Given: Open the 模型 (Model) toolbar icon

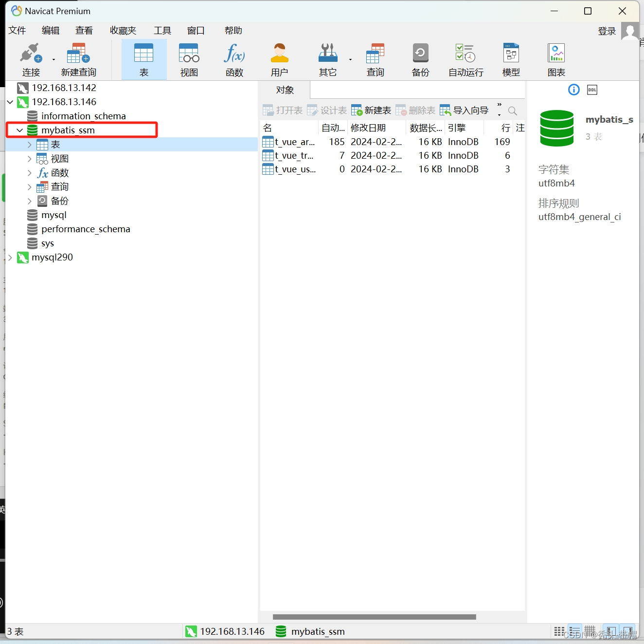Looking at the screenshot, I should [511, 59].
